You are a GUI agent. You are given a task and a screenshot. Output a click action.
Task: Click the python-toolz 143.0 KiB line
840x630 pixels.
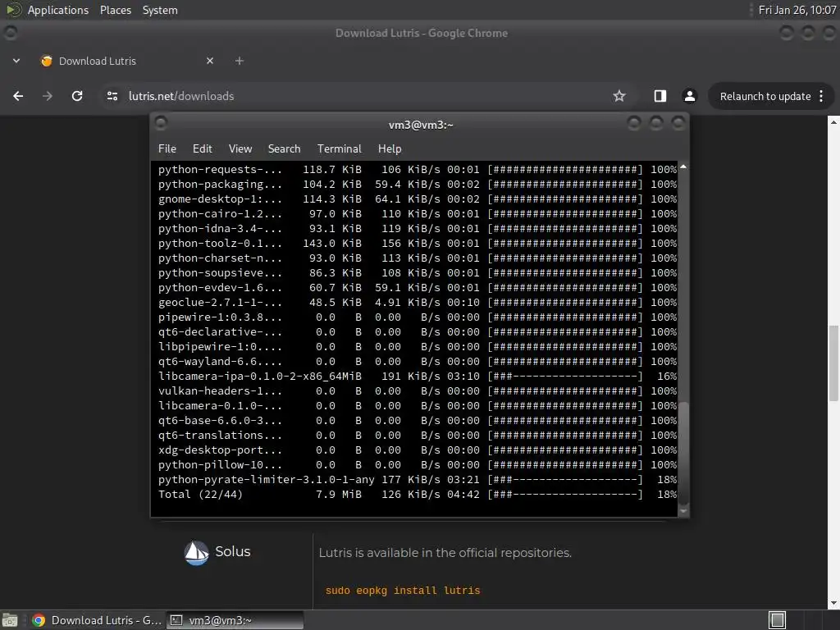[418, 243]
